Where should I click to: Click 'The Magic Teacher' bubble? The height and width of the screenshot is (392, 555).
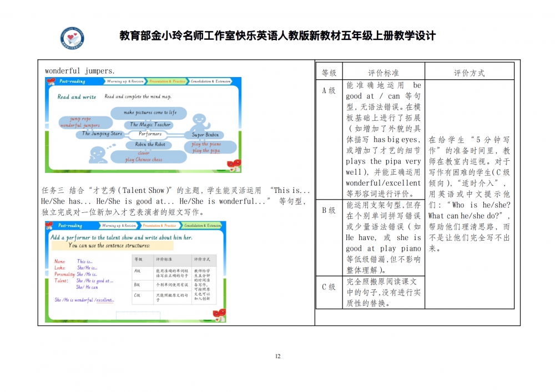click(150, 124)
